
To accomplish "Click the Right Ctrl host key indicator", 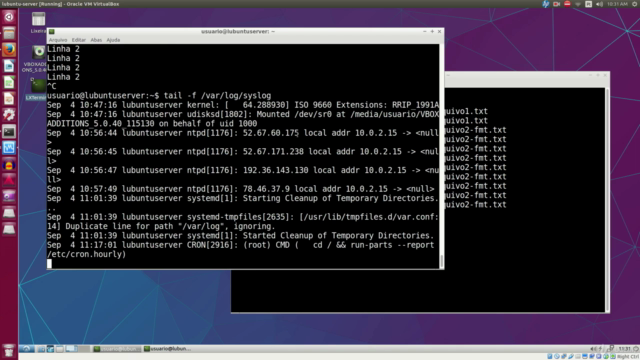I will point(628,357).
